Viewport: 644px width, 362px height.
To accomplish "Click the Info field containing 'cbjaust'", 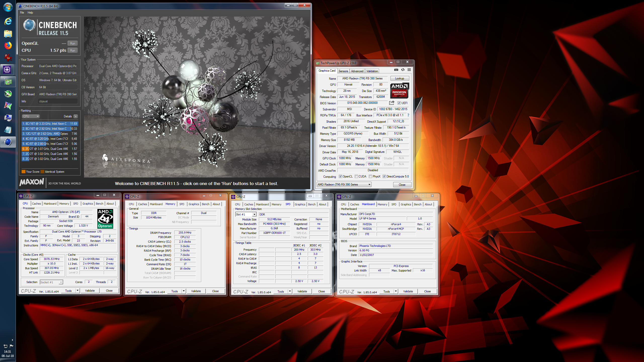I will pos(58,101).
